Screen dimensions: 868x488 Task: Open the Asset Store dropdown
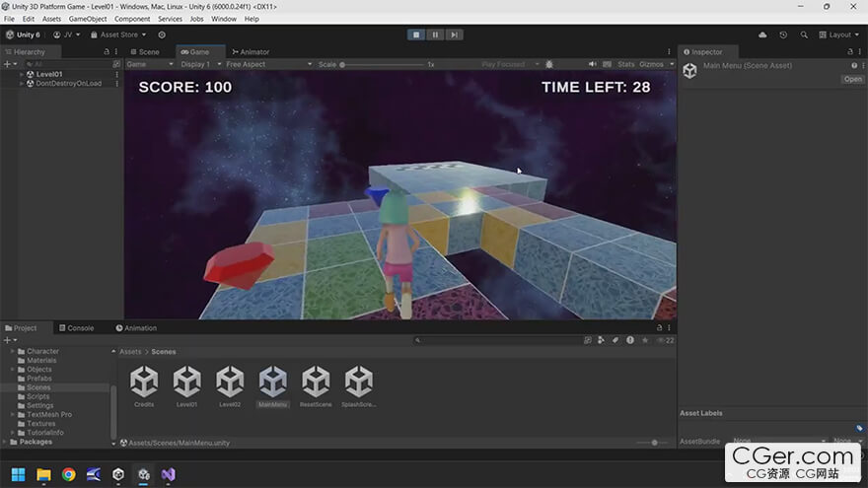(118, 35)
